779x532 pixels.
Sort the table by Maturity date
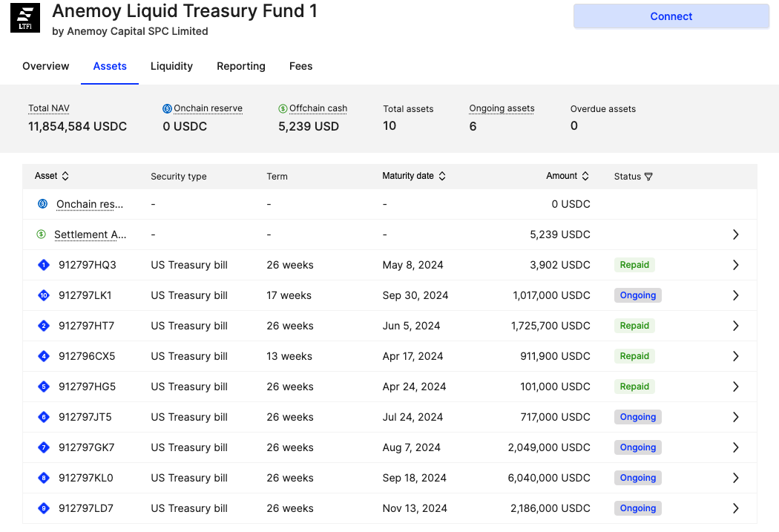442,176
